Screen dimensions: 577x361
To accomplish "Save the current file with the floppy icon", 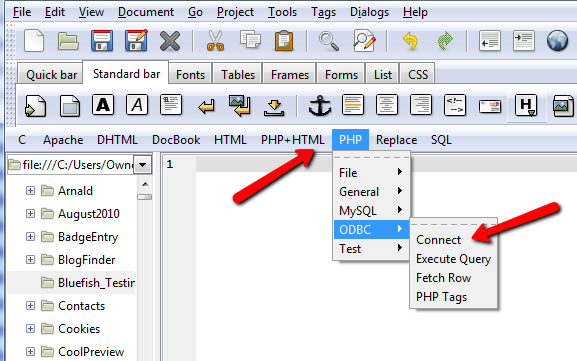I will coord(102,40).
